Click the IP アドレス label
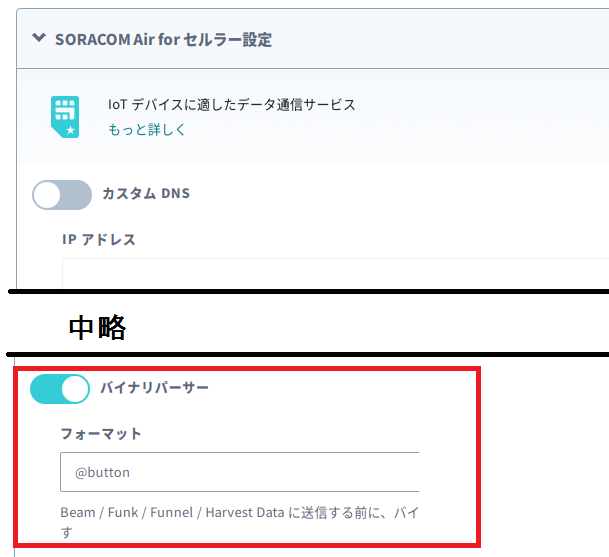This screenshot has height=557, width=609. [99, 239]
